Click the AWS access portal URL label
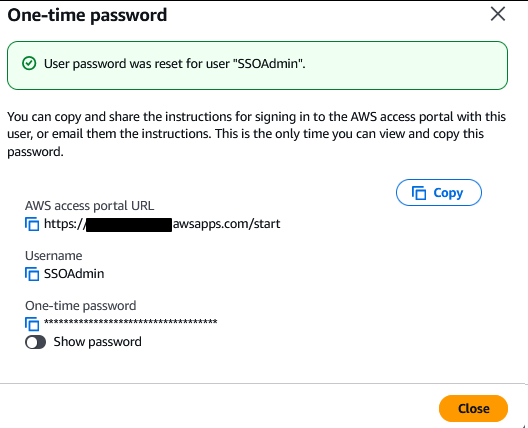 (x=90, y=206)
